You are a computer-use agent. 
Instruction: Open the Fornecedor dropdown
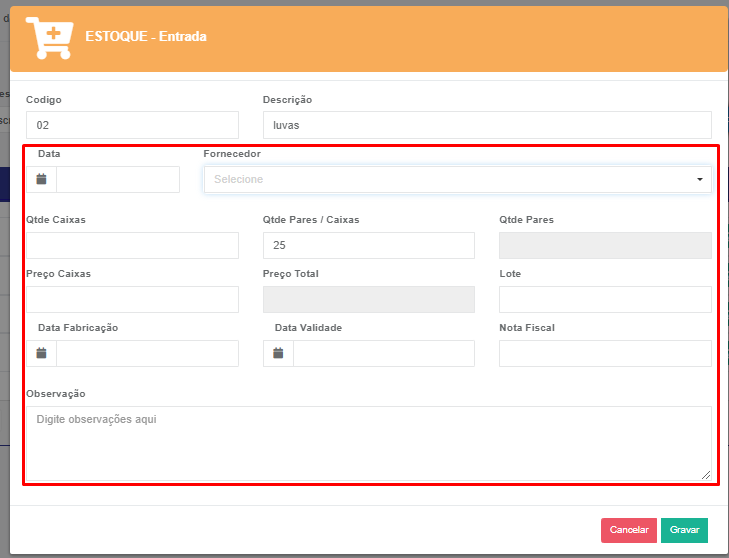[x=450, y=179]
